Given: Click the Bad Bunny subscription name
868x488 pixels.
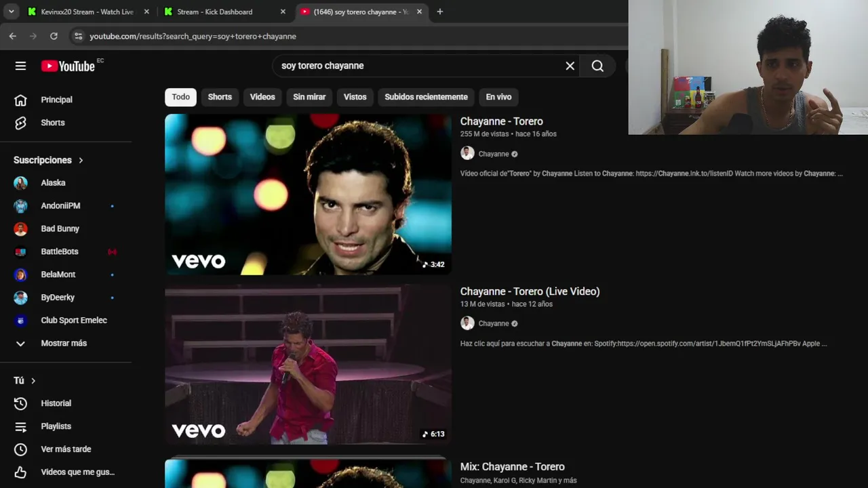Looking at the screenshot, I should tap(60, 229).
